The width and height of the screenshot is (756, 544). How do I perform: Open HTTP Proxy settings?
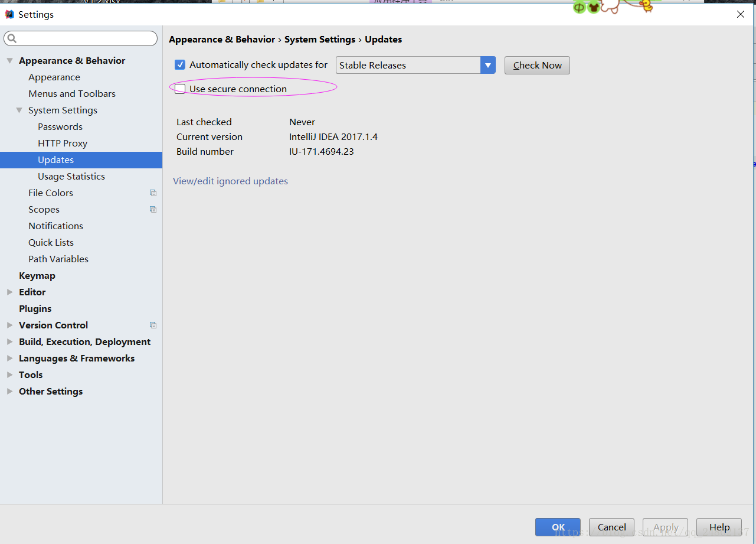click(63, 144)
